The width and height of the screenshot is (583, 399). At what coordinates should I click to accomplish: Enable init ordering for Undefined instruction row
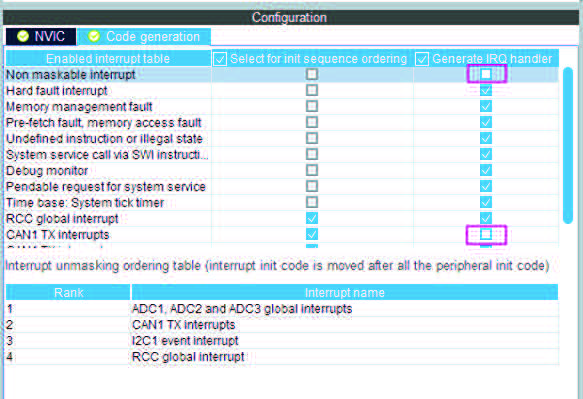pyautogui.click(x=312, y=138)
